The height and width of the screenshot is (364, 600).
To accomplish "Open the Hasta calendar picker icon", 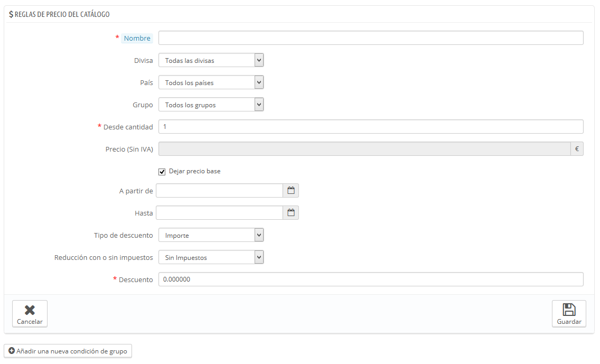I will (x=291, y=213).
